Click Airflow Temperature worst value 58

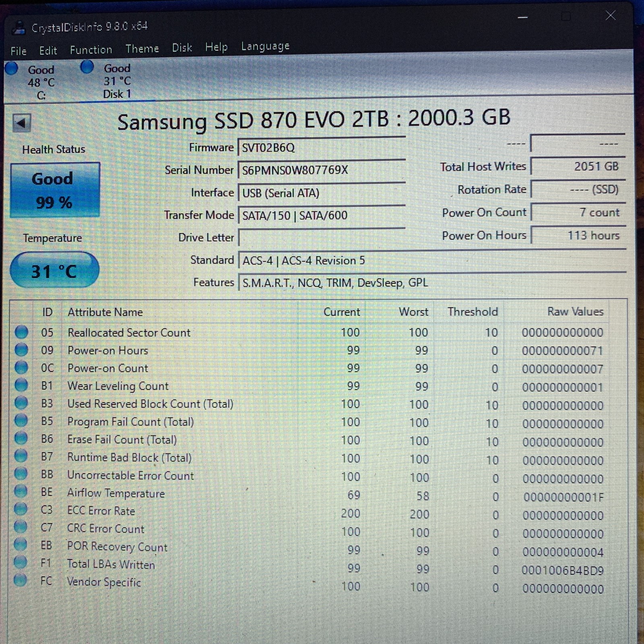pyautogui.click(x=423, y=496)
